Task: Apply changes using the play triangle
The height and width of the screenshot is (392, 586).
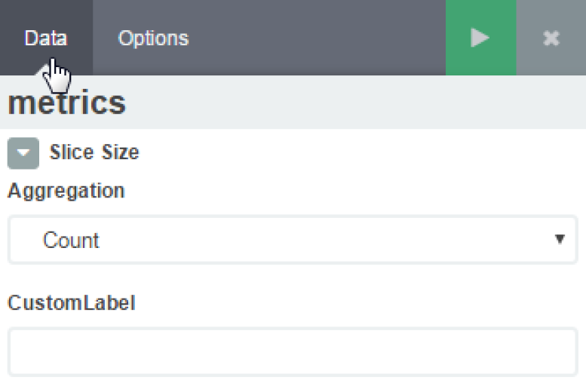Action: [480, 38]
